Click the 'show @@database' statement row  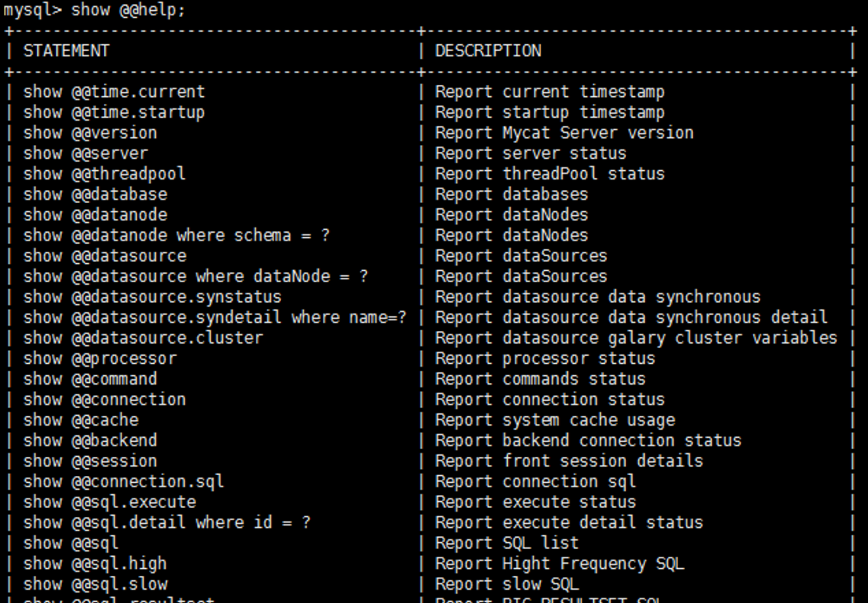(x=95, y=195)
